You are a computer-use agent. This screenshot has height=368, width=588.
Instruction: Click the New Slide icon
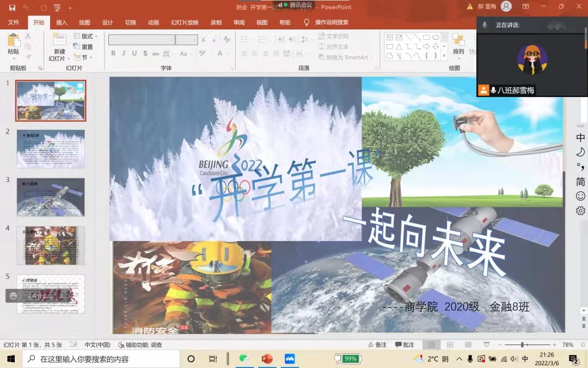59,39
